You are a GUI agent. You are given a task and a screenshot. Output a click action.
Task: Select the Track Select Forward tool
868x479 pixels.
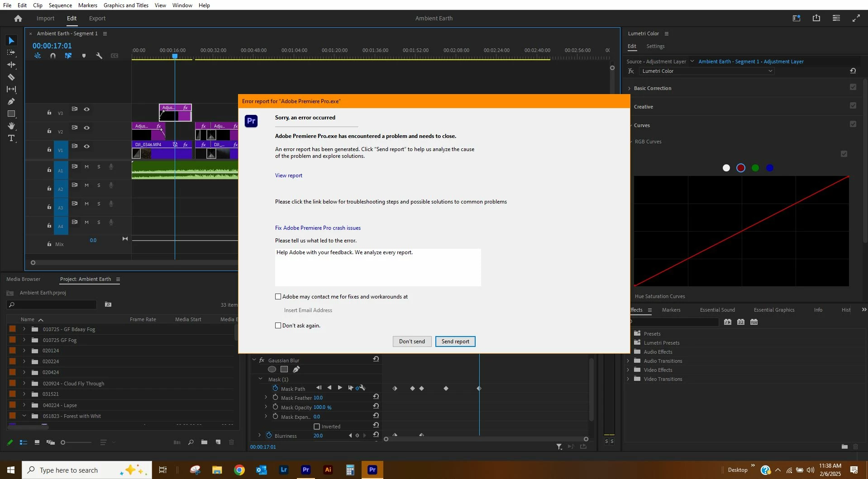pyautogui.click(x=11, y=52)
